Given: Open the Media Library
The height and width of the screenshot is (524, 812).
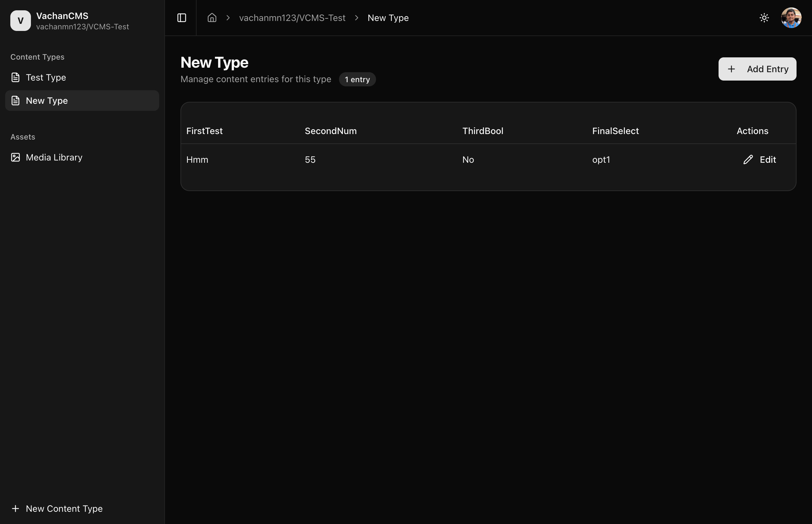Looking at the screenshot, I should click(x=54, y=157).
